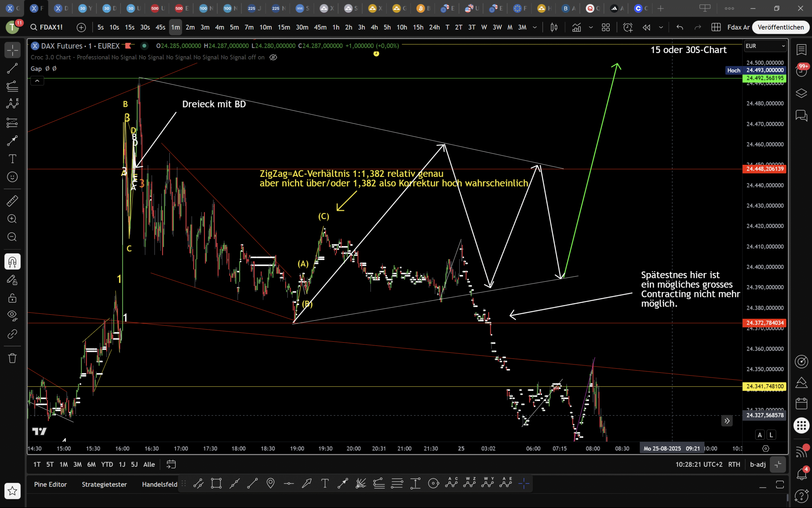
Task: Select the 5m timeframe button
Action: coord(234,27)
